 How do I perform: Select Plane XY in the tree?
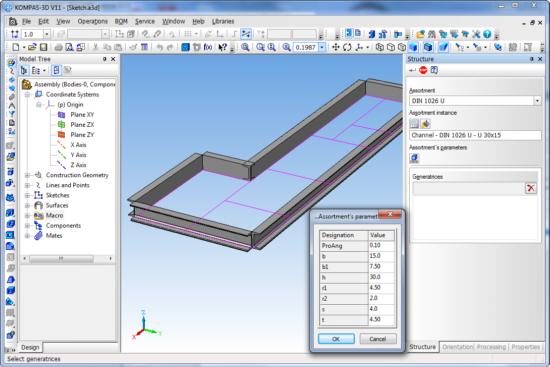click(x=82, y=114)
